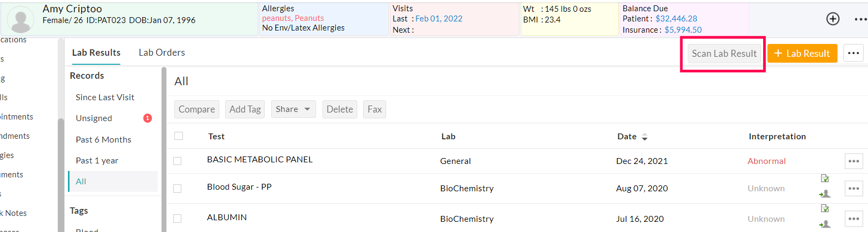This screenshot has width=868, height=232.
Task: Click reviewed-document icon on ALBUMIN row
Action: (825, 208)
